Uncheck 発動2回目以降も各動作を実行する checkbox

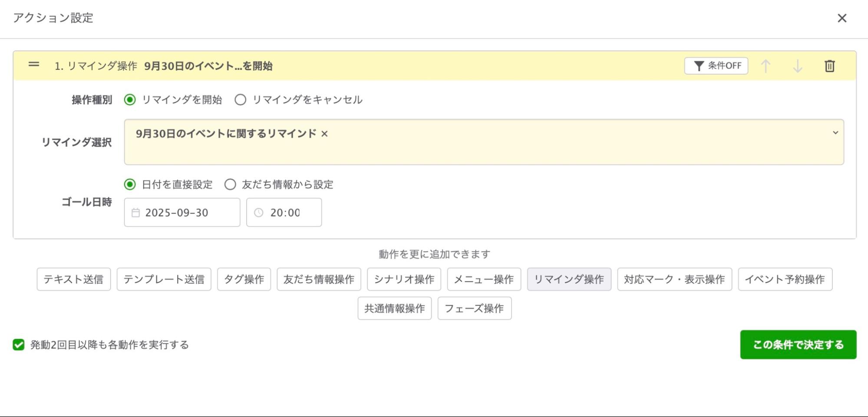[19, 345]
